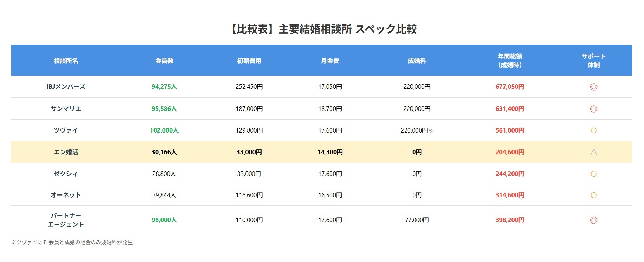Click the double-circle icon for パートナーエージェント
The width and height of the screenshot is (644, 262).
(593, 220)
